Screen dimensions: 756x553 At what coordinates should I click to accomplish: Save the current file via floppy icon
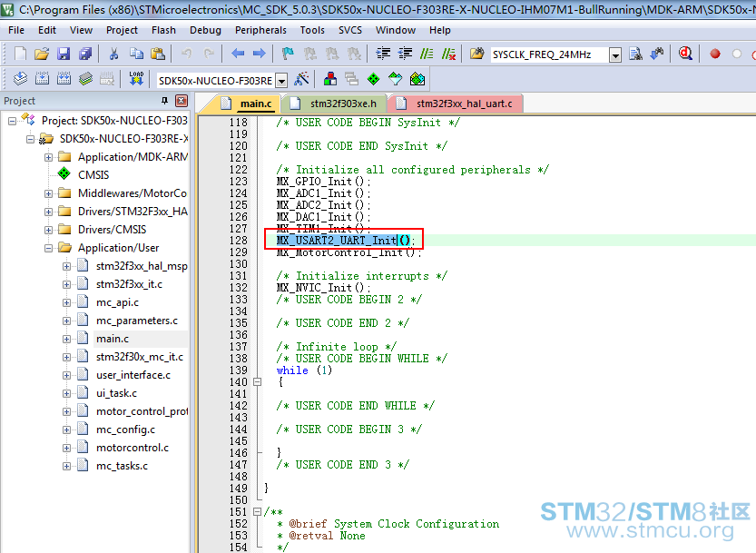coord(64,54)
